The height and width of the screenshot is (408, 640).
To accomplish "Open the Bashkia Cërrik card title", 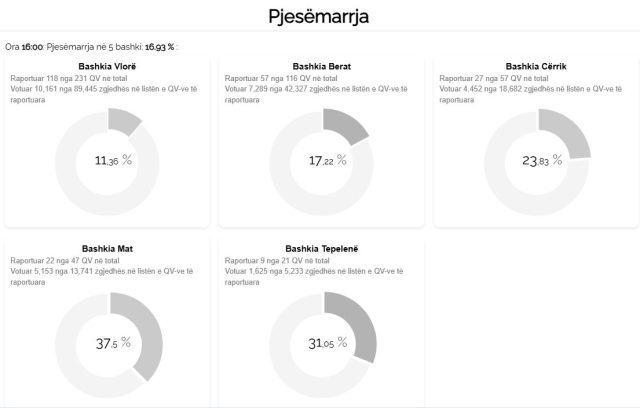I will 536,66.
